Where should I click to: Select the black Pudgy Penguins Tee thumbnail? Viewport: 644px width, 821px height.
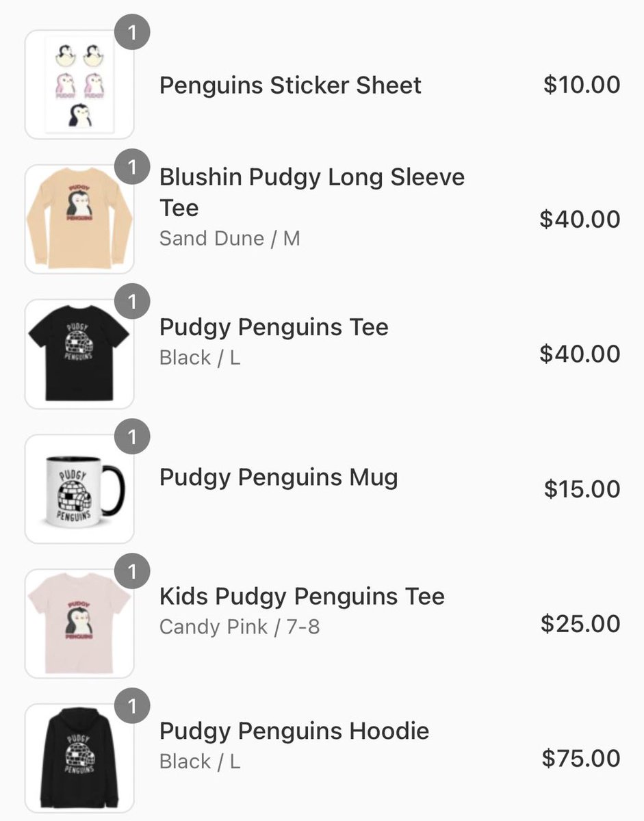pos(79,354)
